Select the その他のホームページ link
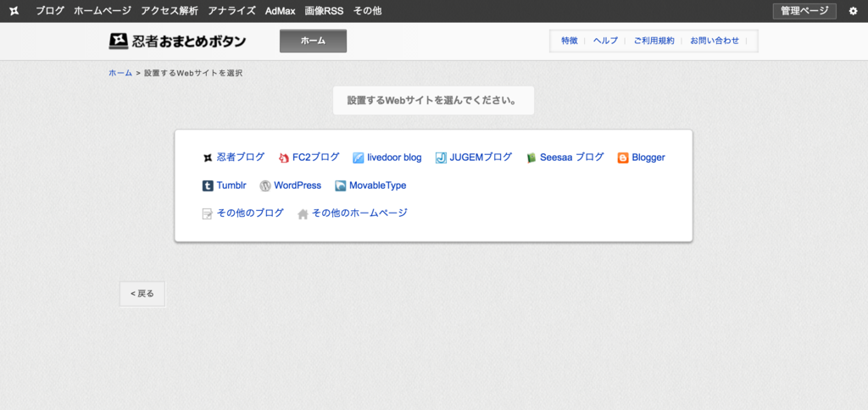 (359, 213)
